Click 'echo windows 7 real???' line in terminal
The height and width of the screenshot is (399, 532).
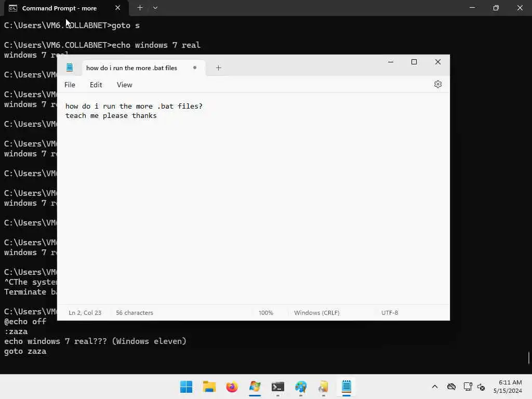coord(95,341)
